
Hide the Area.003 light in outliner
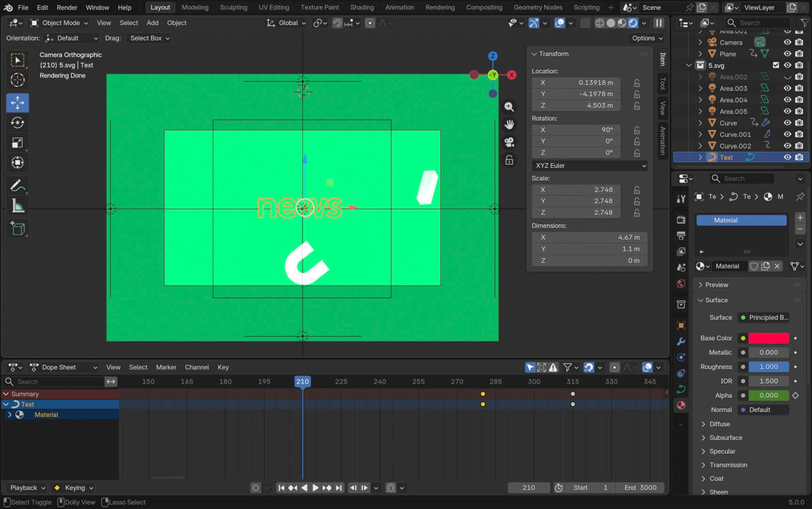[787, 89]
